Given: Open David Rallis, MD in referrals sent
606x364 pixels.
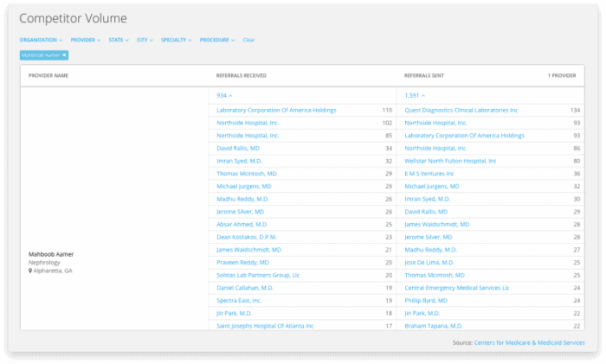Looking at the screenshot, I should pos(426,212).
